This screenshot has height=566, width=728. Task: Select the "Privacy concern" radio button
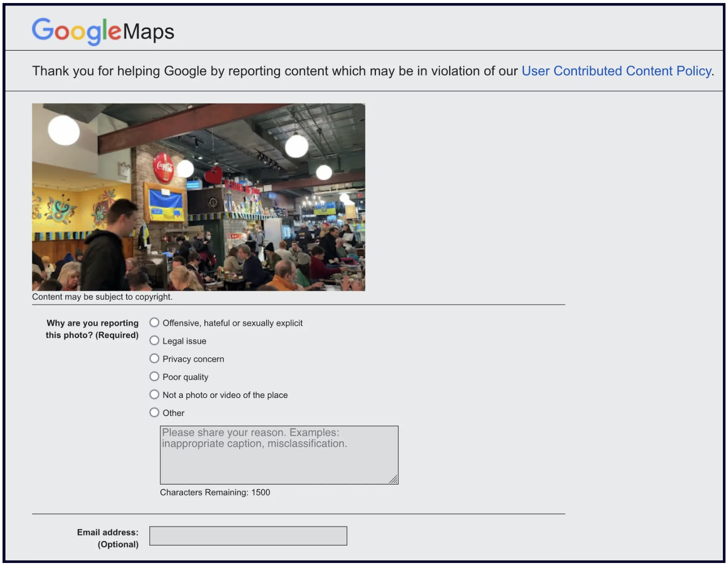point(154,359)
